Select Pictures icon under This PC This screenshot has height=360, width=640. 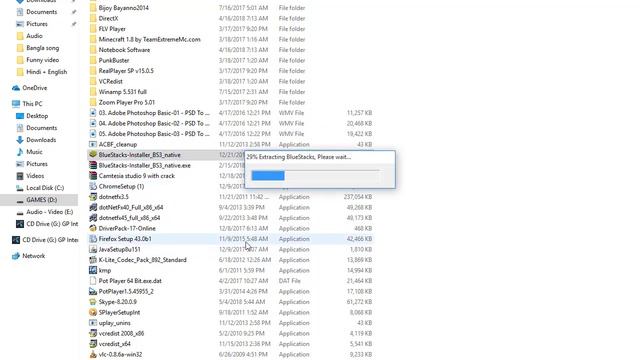(x=20, y=164)
